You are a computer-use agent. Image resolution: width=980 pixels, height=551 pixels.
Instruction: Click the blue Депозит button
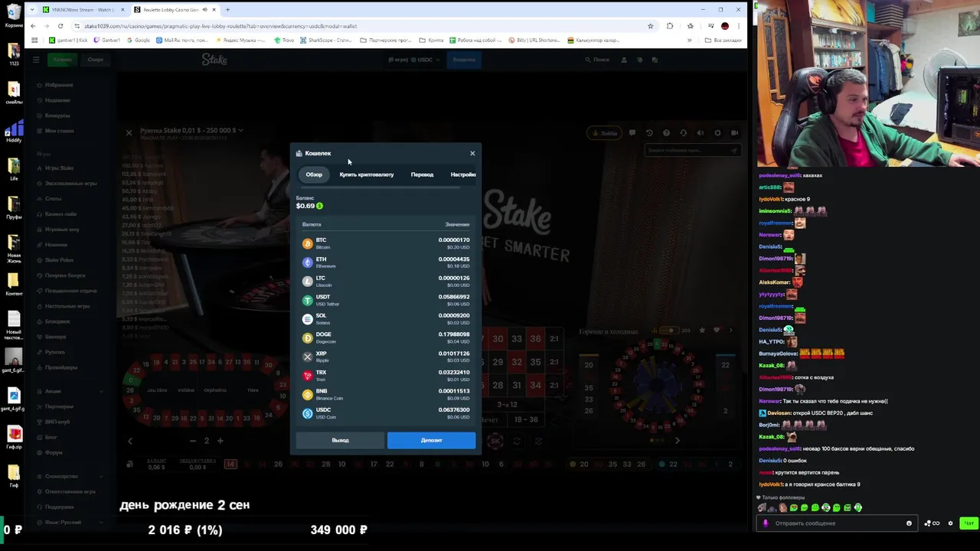431,440
